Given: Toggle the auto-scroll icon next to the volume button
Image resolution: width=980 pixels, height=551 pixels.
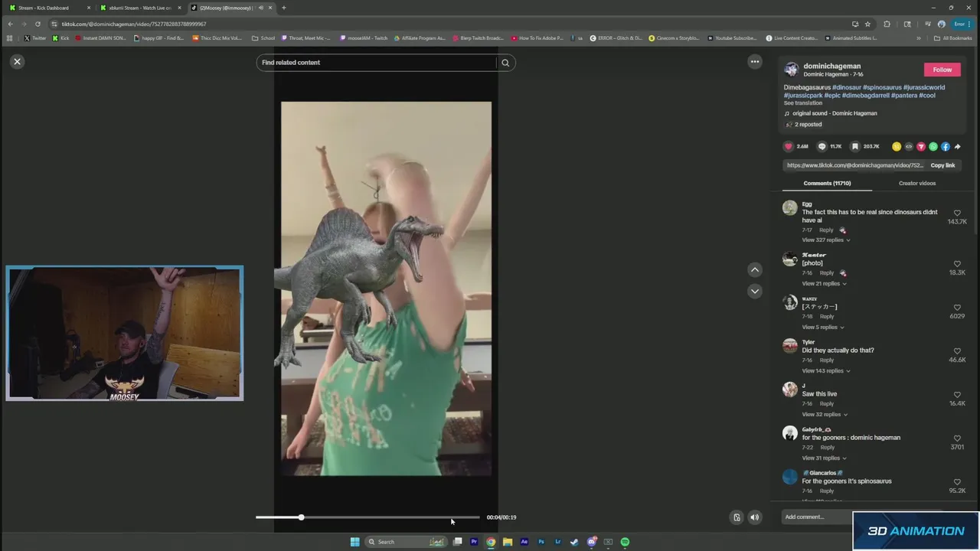Looking at the screenshot, I should tap(737, 517).
